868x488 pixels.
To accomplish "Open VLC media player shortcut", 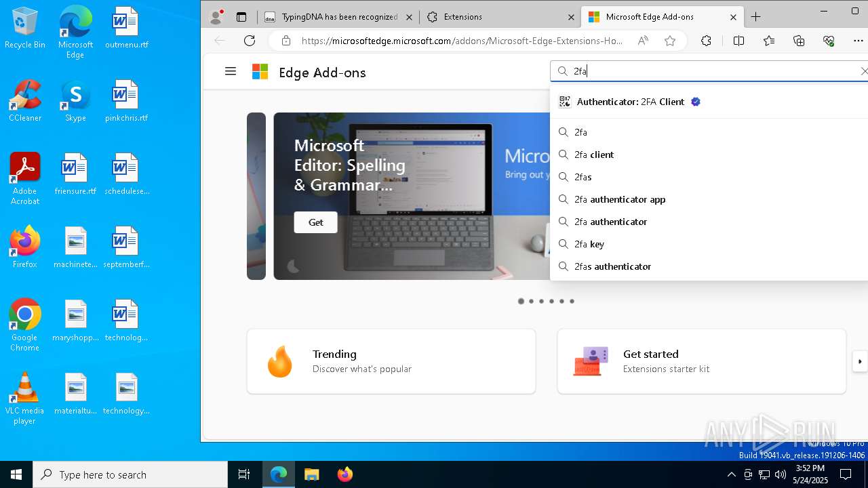I will coord(25,399).
